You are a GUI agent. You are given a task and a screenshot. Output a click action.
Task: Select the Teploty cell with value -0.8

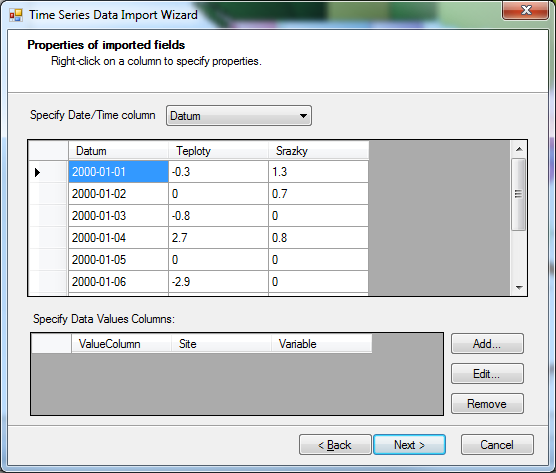pos(218,216)
